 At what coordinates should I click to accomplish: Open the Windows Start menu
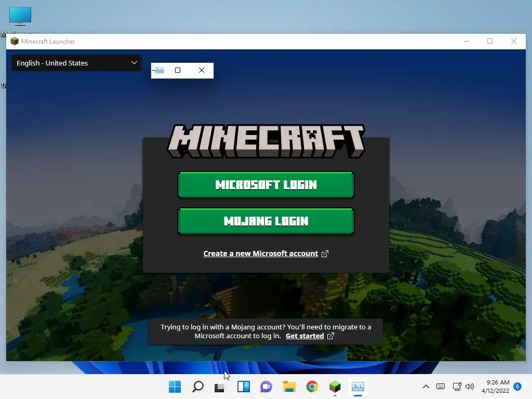point(175,387)
